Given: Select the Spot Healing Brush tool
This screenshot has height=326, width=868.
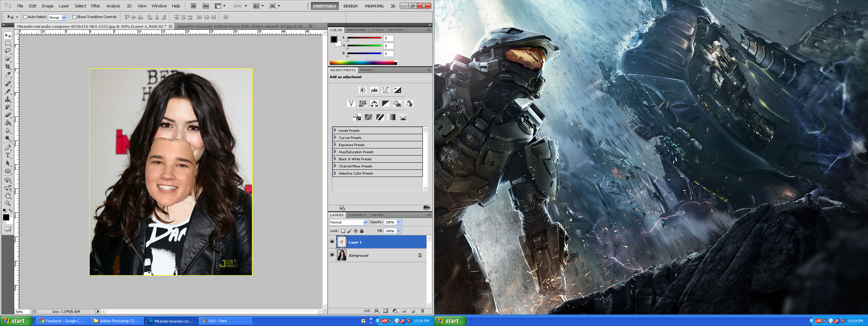Looking at the screenshot, I should click(8, 84).
